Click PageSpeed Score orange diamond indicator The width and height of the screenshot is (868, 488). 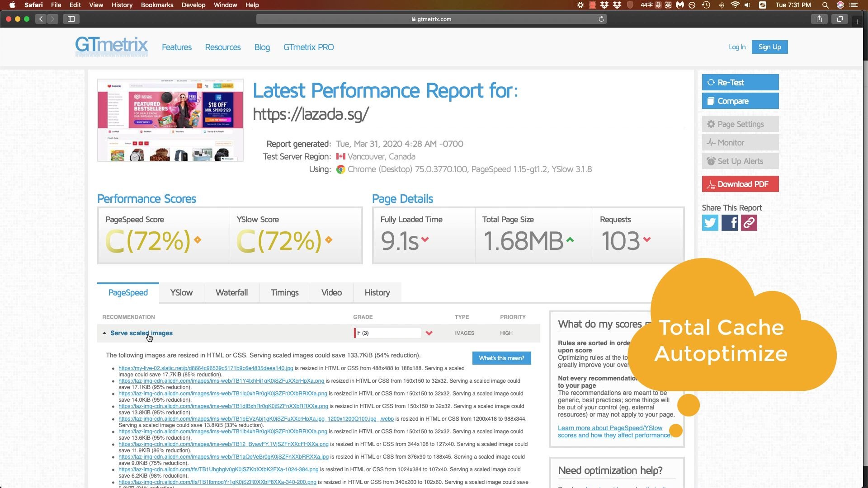pos(198,240)
